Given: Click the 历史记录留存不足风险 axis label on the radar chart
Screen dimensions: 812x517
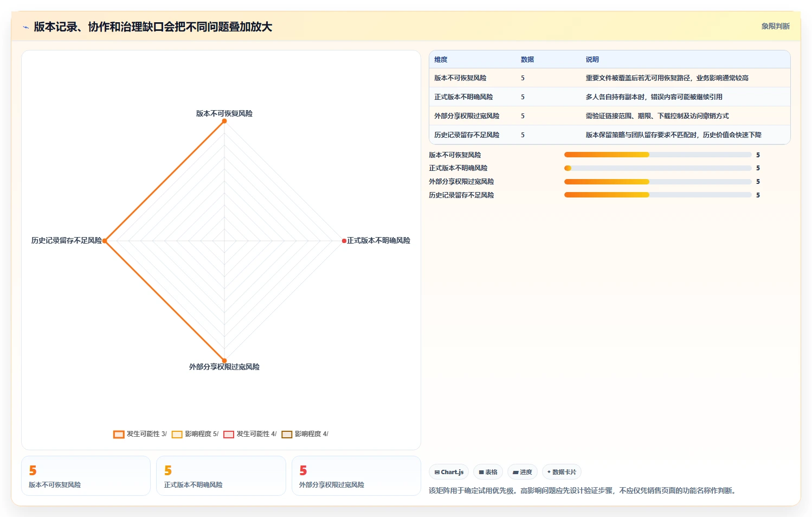Looking at the screenshot, I should [66, 240].
